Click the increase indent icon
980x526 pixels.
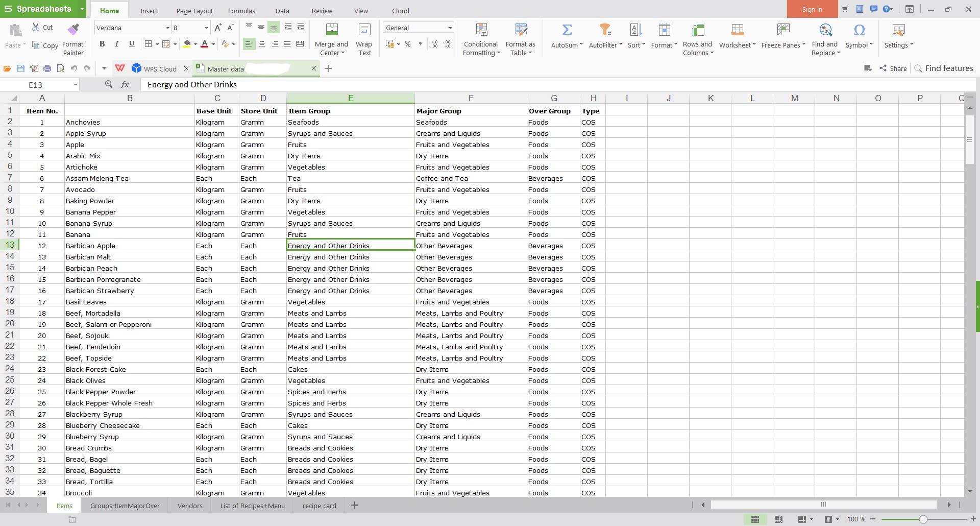(301, 27)
